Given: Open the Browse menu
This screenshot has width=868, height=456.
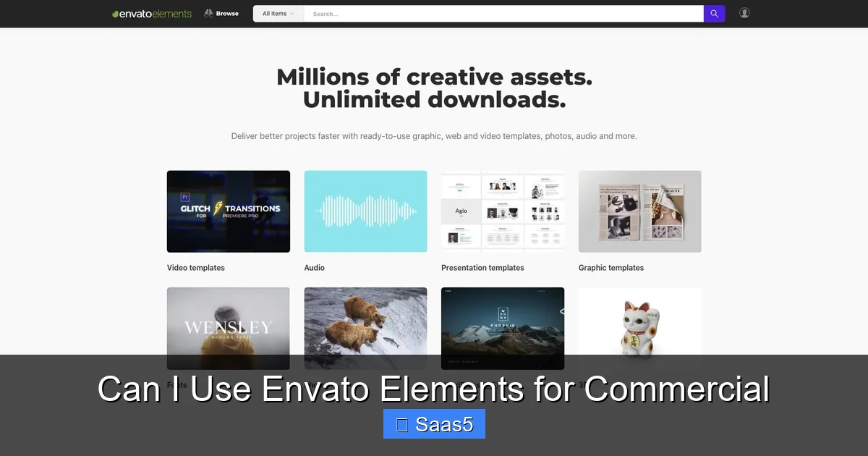Looking at the screenshot, I should pos(221,13).
